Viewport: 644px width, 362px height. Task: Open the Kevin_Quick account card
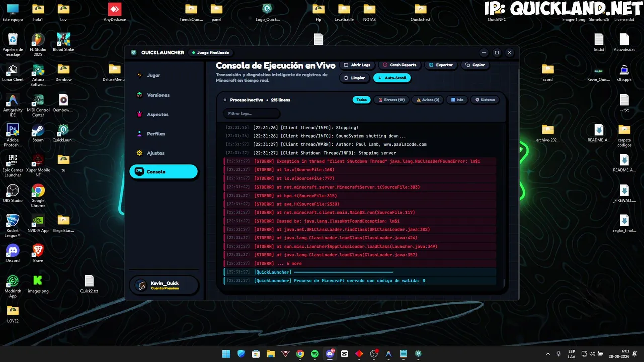click(x=164, y=285)
